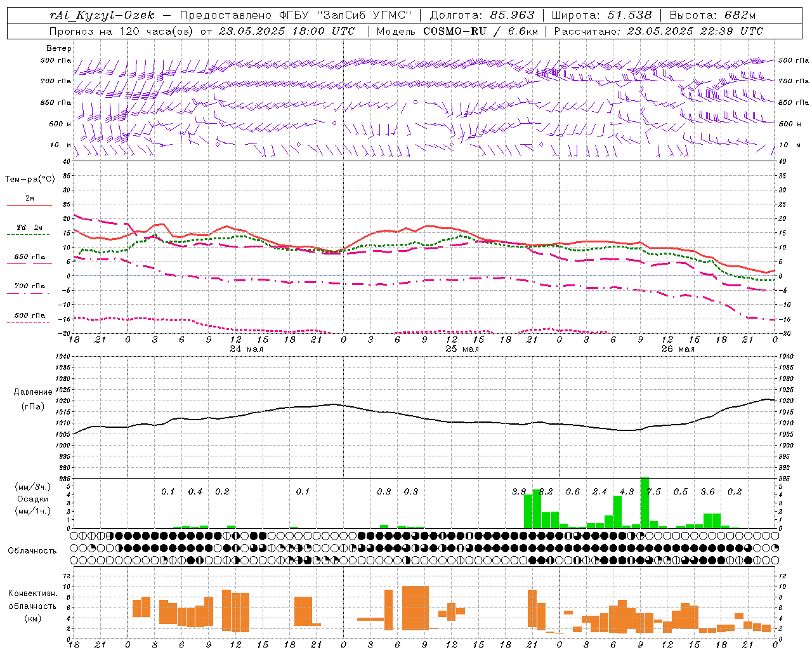
Task: Select the 26 мая date label
Action: pos(678,349)
